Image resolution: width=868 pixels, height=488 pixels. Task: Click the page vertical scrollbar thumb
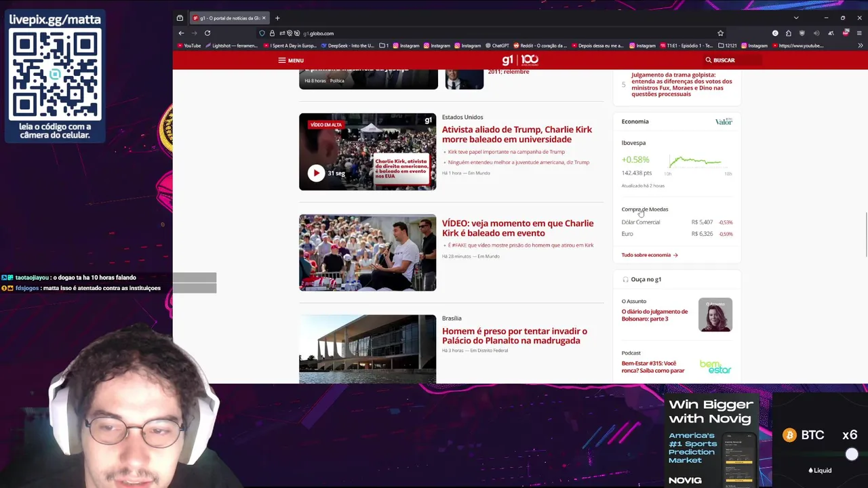pos(865,235)
